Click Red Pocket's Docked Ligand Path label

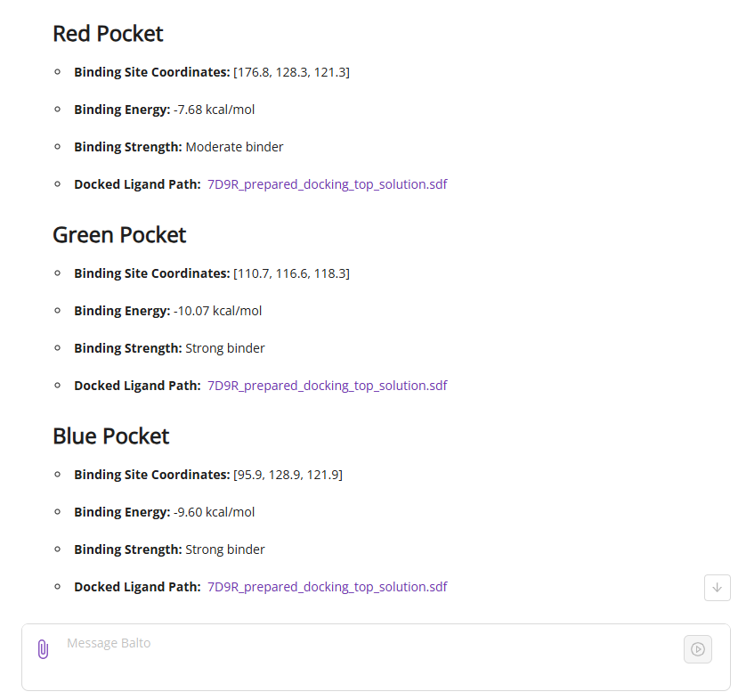coord(137,184)
